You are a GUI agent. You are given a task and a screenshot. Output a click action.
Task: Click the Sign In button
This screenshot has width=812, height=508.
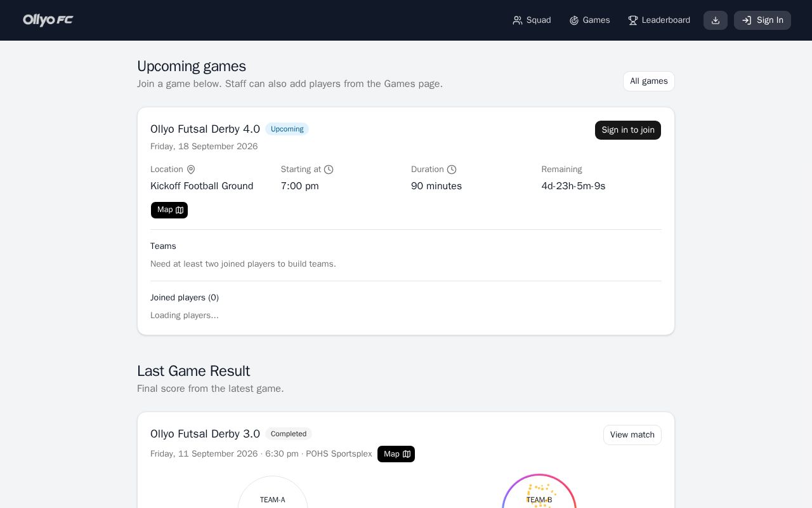[x=763, y=20]
